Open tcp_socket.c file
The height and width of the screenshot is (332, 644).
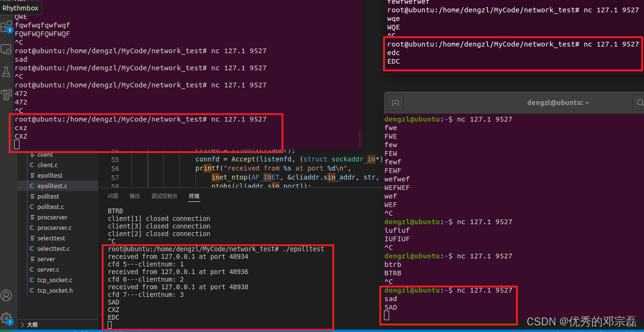[x=57, y=280]
